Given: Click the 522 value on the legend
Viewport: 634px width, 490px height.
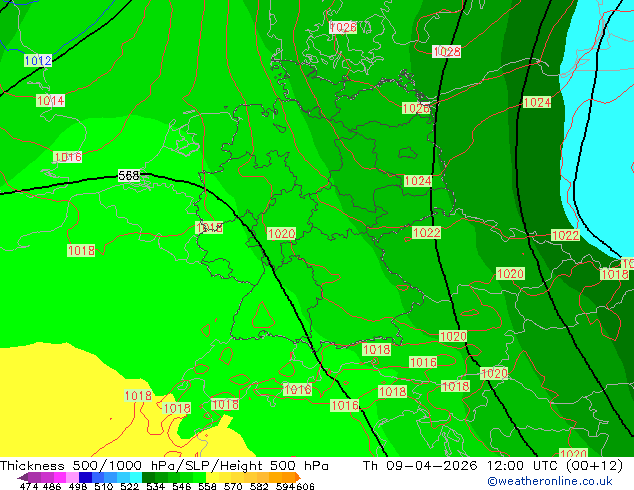Looking at the screenshot, I should pos(129,486).
